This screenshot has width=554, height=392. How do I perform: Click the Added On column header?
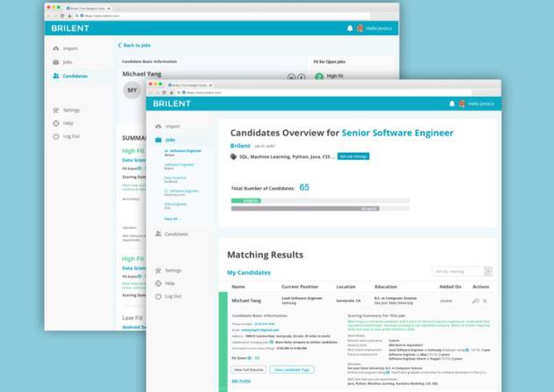pyautogui.click(x=450, y=287)
